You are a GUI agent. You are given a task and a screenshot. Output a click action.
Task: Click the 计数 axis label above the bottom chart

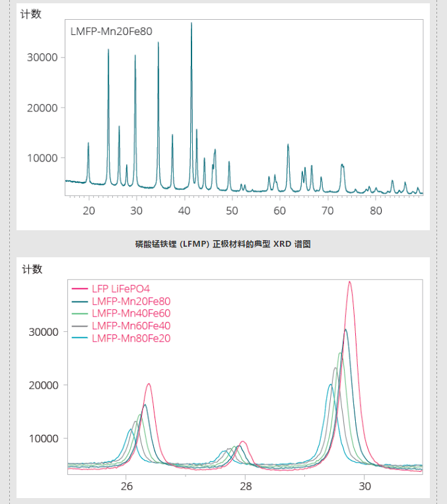coord(32,269)
